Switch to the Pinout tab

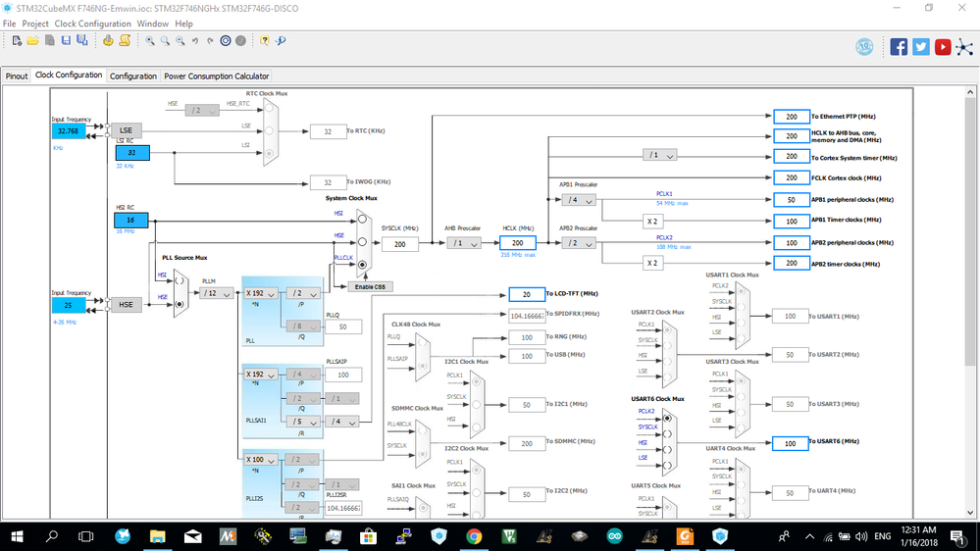pyautogui.click(x=17, y=75)
